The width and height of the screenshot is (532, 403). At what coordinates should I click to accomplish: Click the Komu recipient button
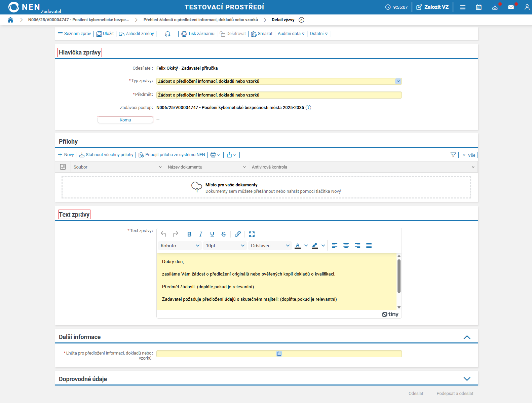coord(125,120)
